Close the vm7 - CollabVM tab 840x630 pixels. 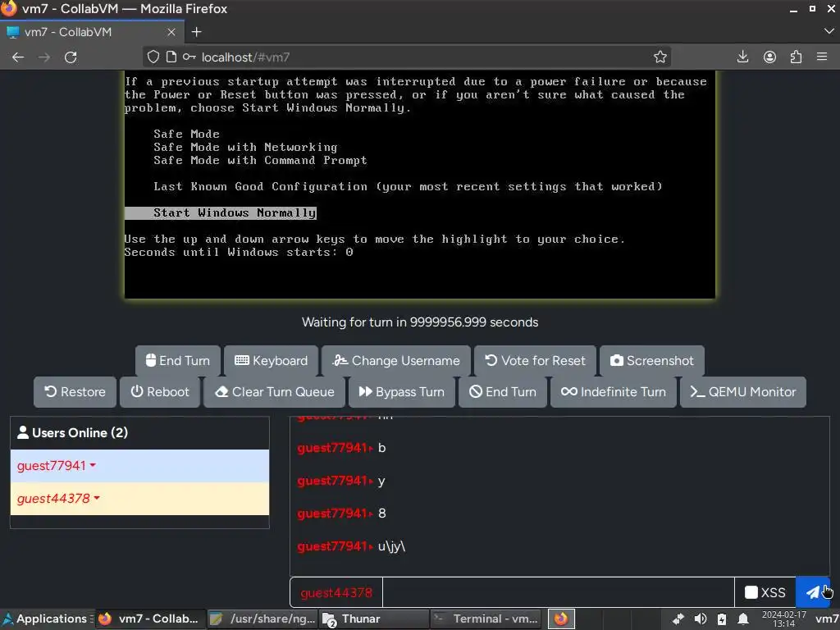(x=171, y=32)
